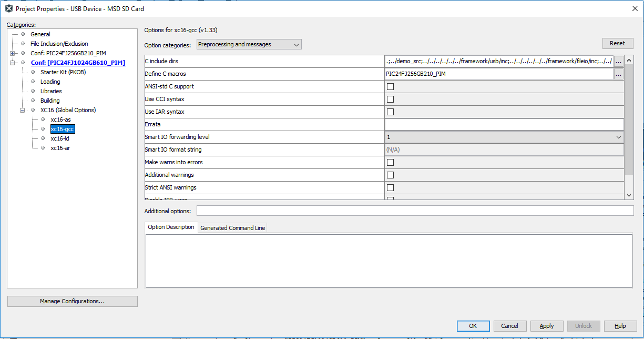This screenshot has width=644, height=339.
Task: Click Additional options text field
Action: coord(415,211)
